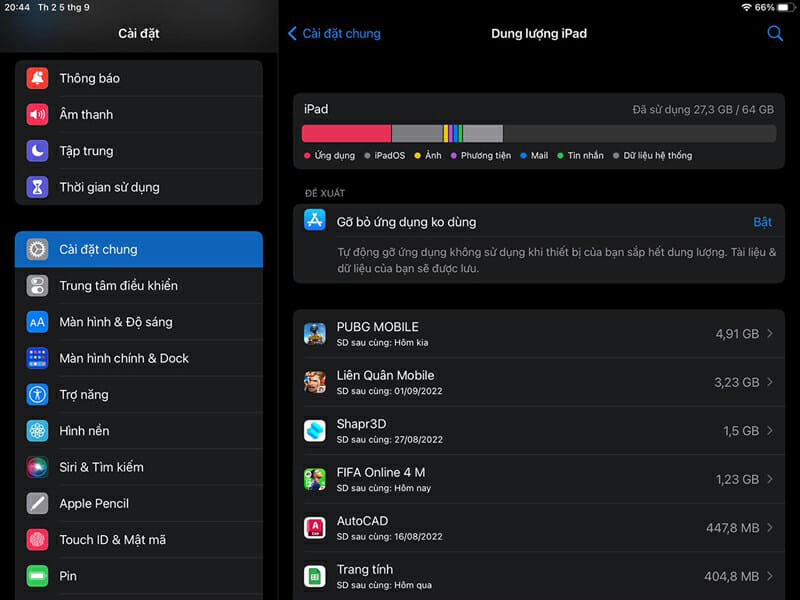Click red Ứng dụng segment of storage bar

point(346,133)
